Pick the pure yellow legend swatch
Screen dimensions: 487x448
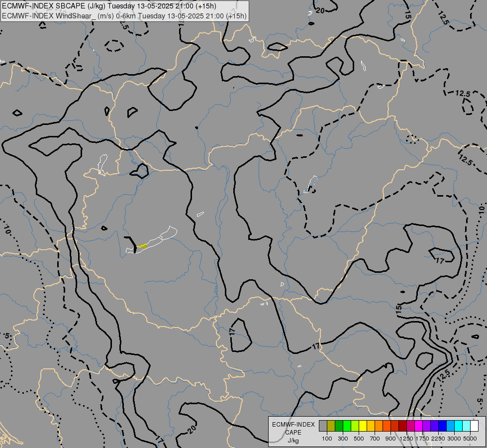363,426
